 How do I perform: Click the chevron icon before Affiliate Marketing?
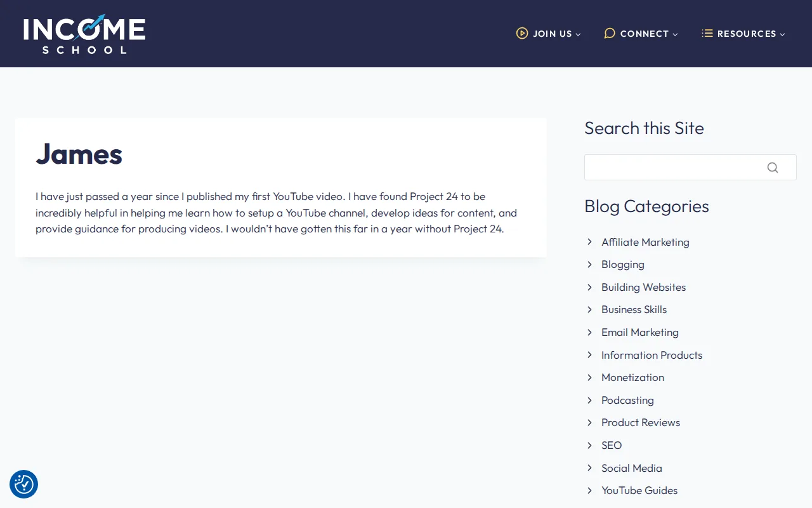click(x=589, y=242)
